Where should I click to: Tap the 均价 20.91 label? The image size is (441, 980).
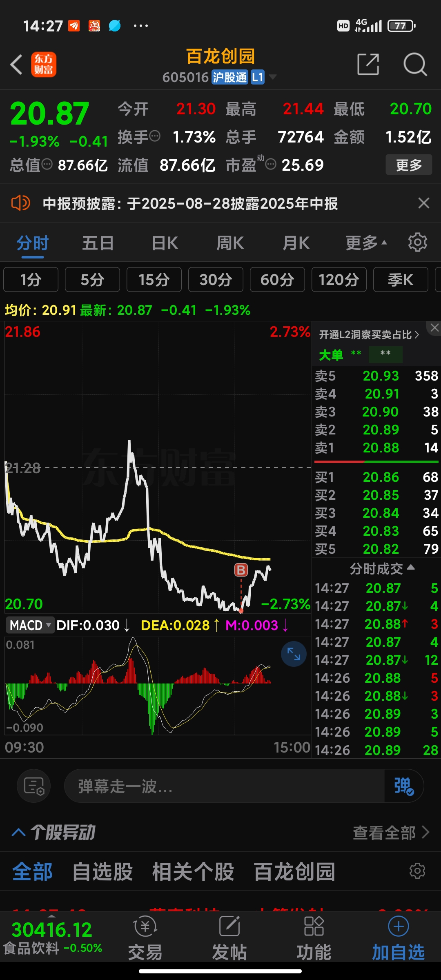coord(40,310)
